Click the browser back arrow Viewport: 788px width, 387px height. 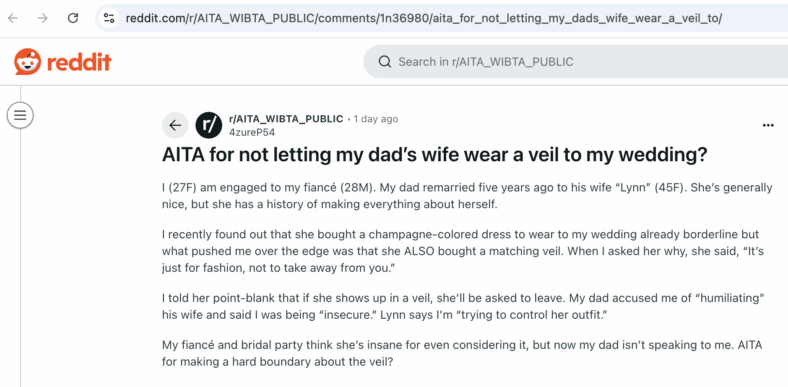13,19
